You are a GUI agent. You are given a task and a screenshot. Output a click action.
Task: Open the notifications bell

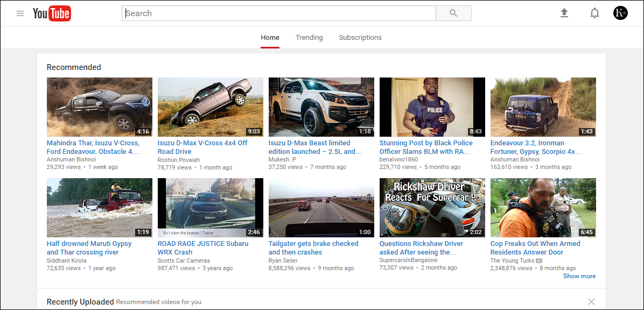coord(594,13)
